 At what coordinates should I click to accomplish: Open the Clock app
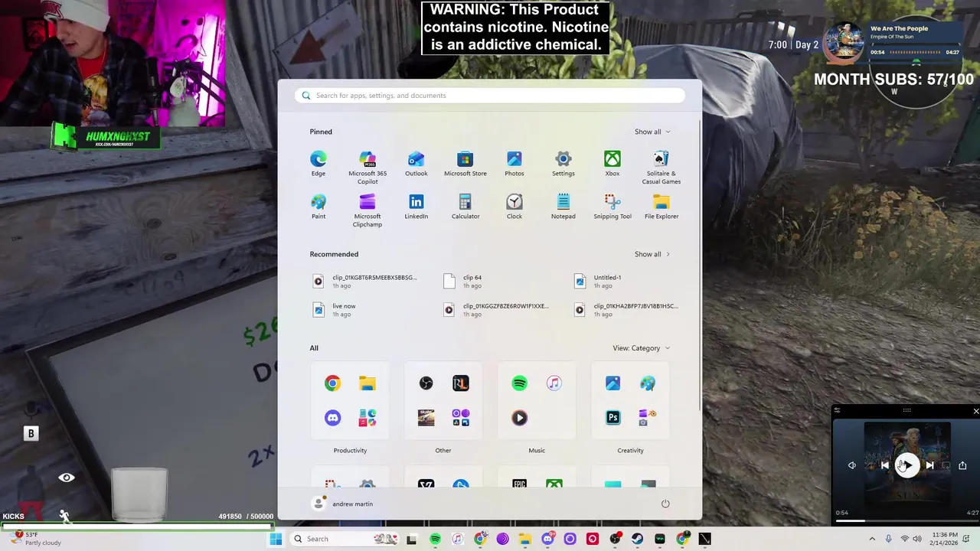514,207
